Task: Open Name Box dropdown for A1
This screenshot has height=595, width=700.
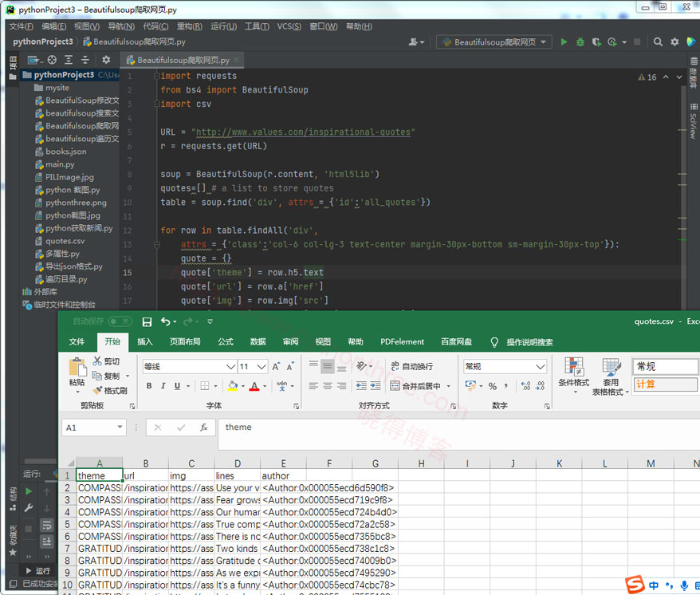Action: [x=120, y=428]
